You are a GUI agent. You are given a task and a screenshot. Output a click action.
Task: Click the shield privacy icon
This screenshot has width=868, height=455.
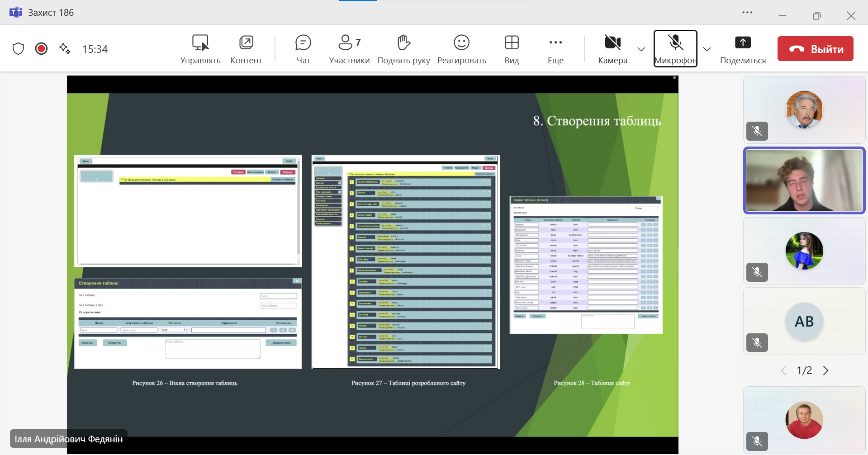[x=18, y=48]
